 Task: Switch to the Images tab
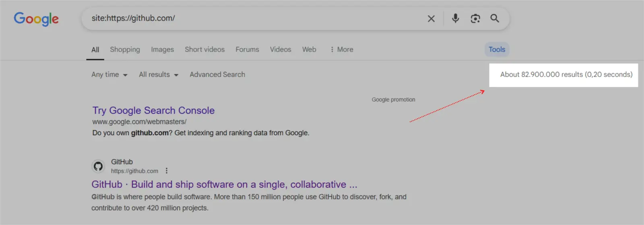click(x=162, y=49)
